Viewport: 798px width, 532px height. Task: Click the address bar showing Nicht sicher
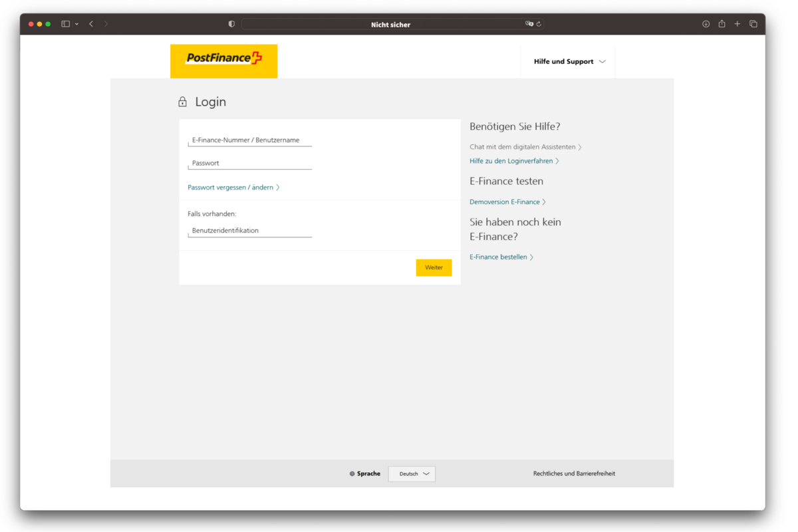pos(392,24)
